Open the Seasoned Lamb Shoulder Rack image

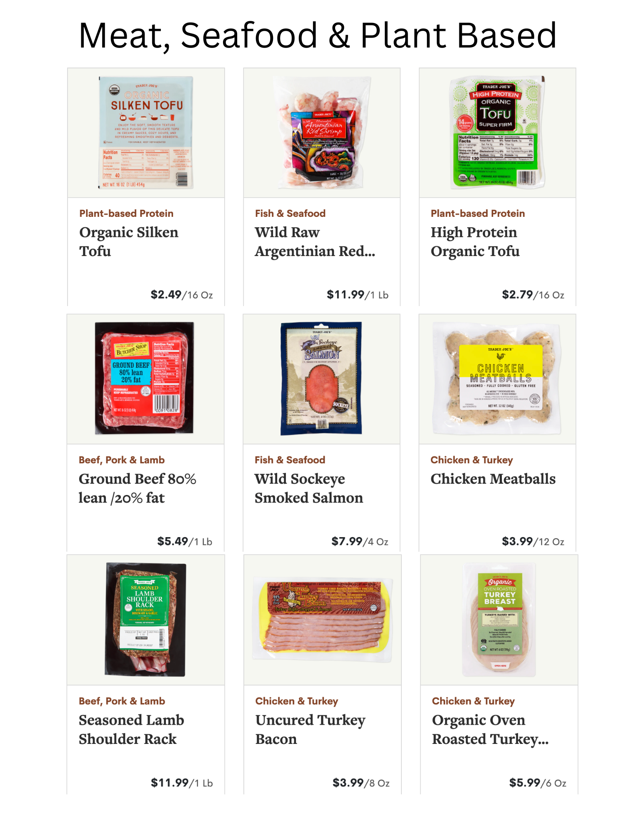[x=145, y=620]
